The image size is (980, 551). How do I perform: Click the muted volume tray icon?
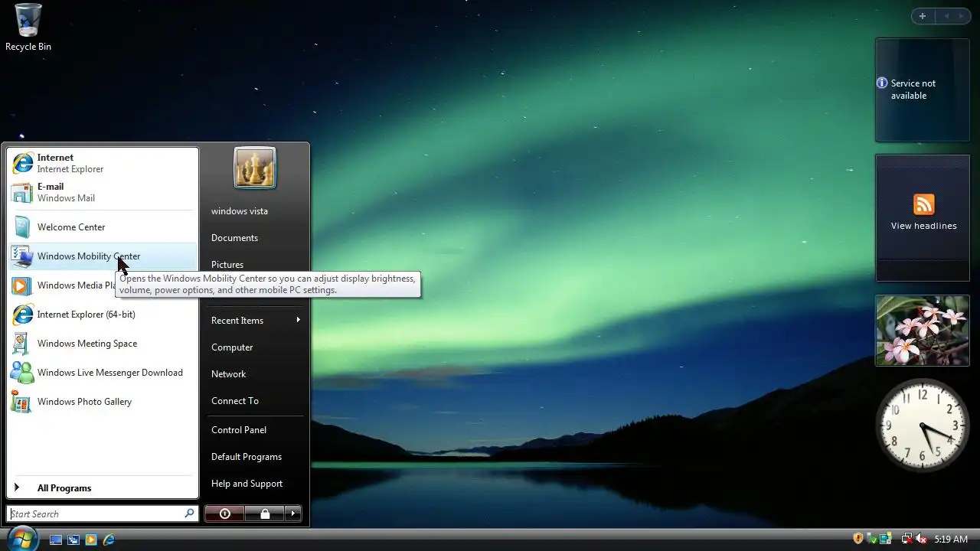[x=921, y=539]
